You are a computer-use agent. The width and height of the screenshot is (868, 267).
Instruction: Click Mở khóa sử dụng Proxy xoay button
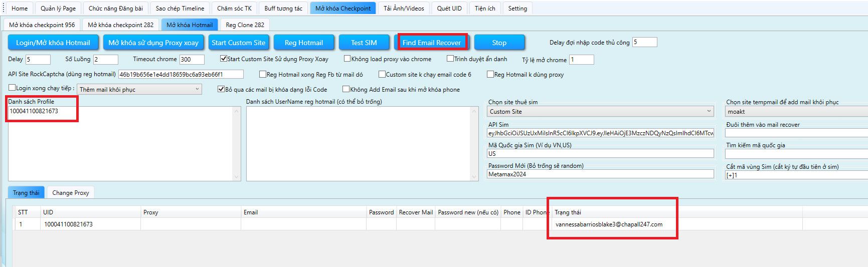coord(153,43)
